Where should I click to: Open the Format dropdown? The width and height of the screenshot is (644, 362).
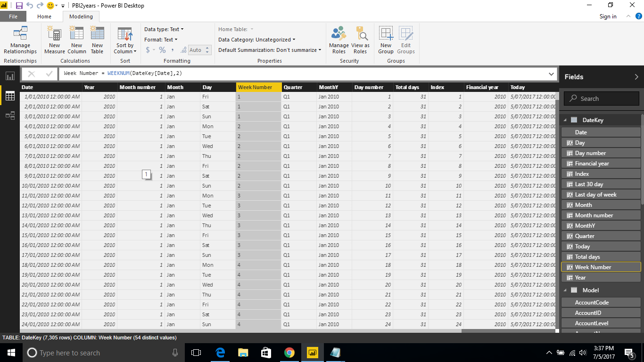tap(161, 40)
